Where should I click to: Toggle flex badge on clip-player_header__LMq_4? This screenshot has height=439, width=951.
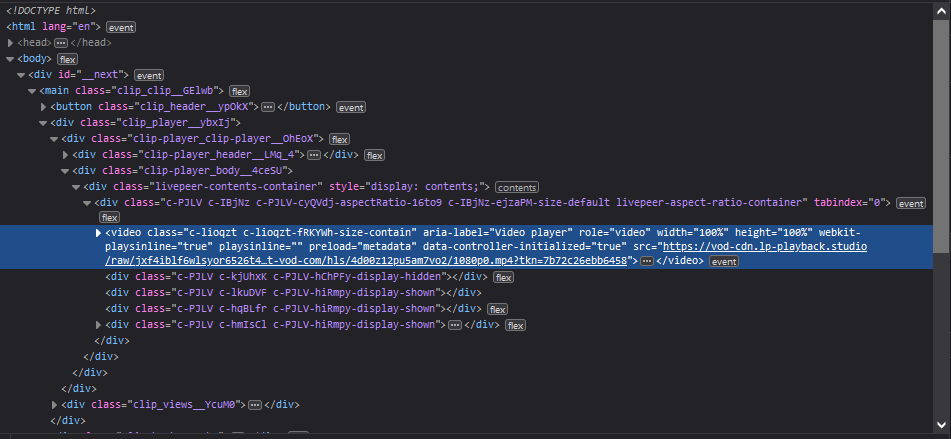[x=375, y=156]
